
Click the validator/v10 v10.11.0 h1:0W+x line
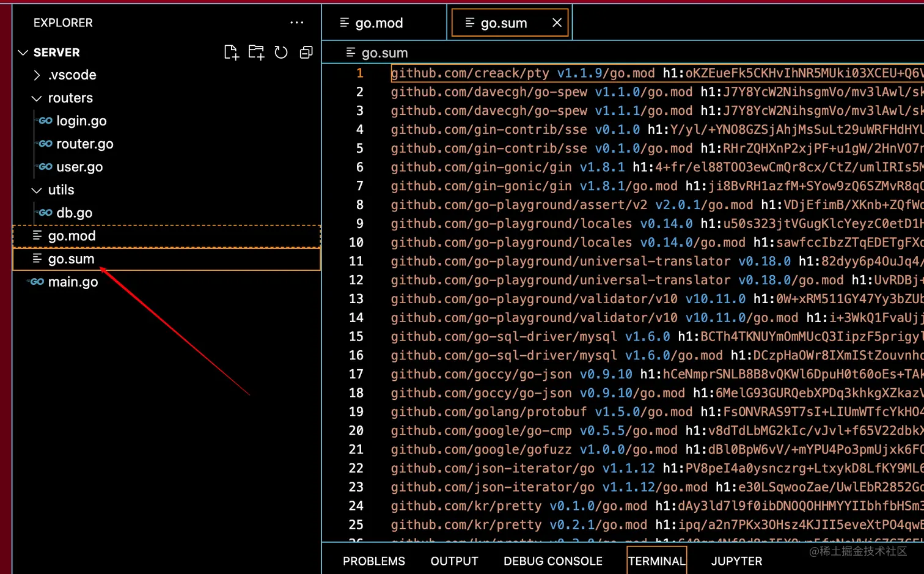(x=657, y=299)
